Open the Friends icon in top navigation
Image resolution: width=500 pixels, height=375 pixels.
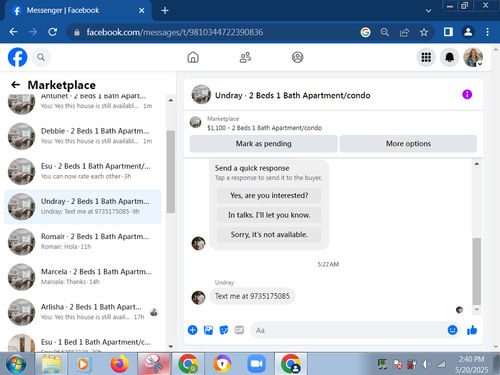(245, 57)
